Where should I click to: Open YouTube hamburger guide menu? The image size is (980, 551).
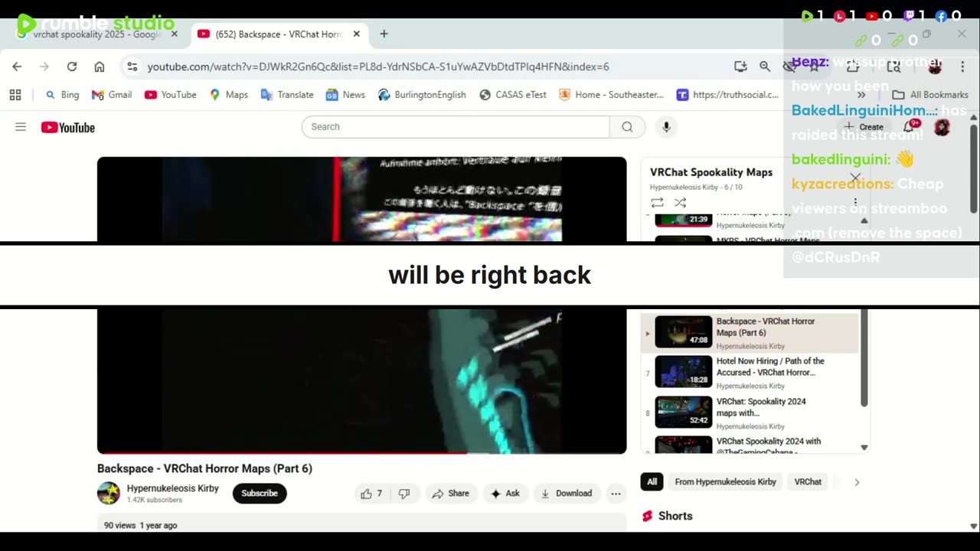pyautogui.click(x=21, y=127)
